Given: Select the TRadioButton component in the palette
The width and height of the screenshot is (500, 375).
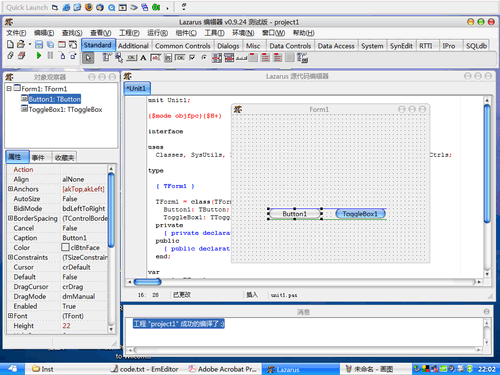Looking at the screenshot, I should [204, 58].
